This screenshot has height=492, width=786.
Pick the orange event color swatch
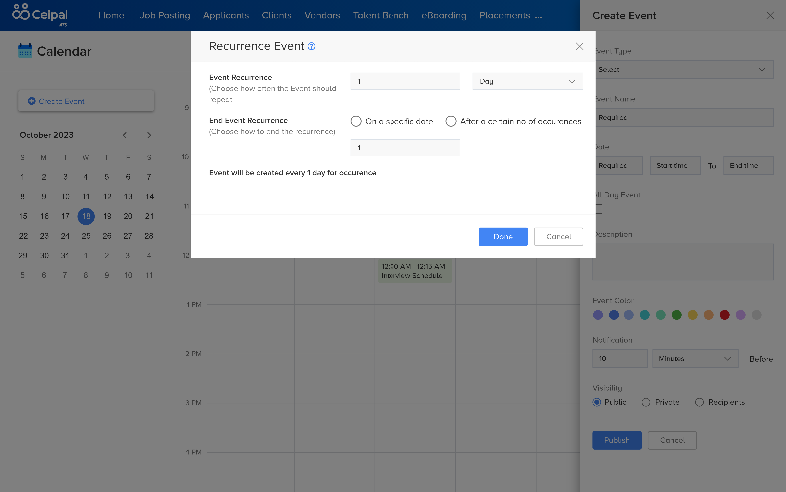[x=708, y=315]
